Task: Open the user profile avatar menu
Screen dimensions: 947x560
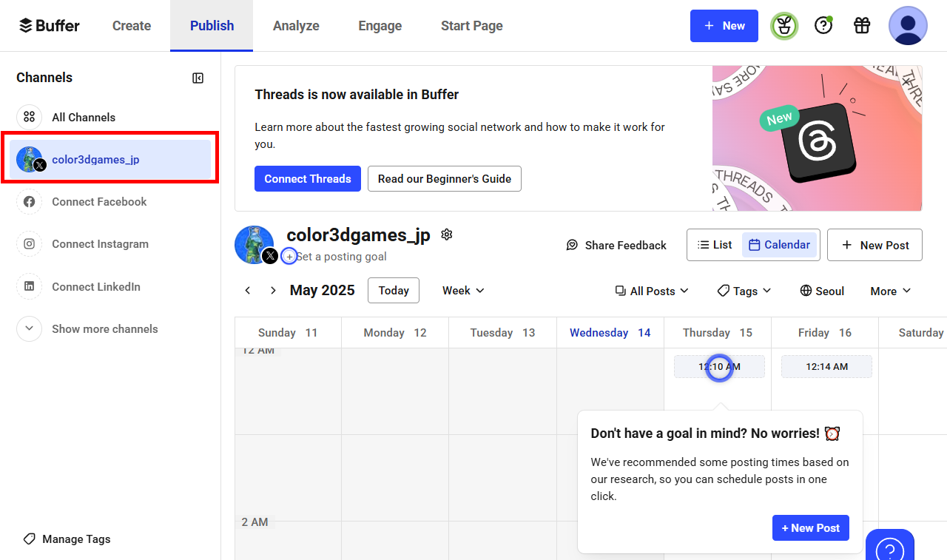Action: pyautogui.click(x=908, y=26)
